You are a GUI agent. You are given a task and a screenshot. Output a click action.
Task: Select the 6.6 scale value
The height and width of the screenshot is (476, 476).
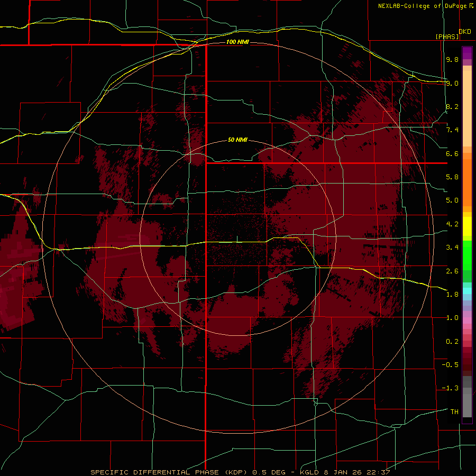point(452,153)
